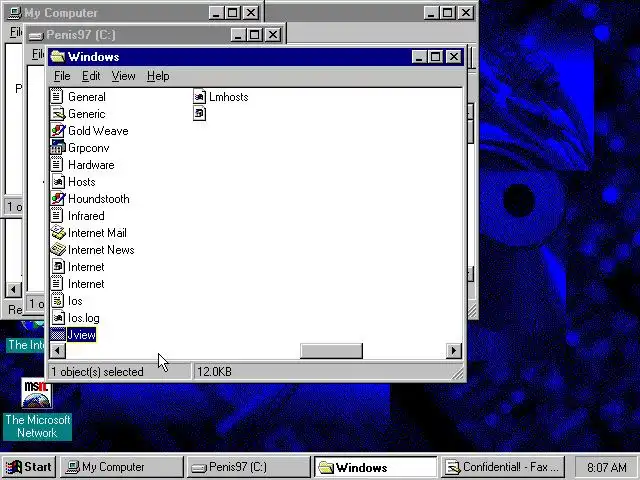Click the Houndstooth bitmap icon

coord(57,199)
